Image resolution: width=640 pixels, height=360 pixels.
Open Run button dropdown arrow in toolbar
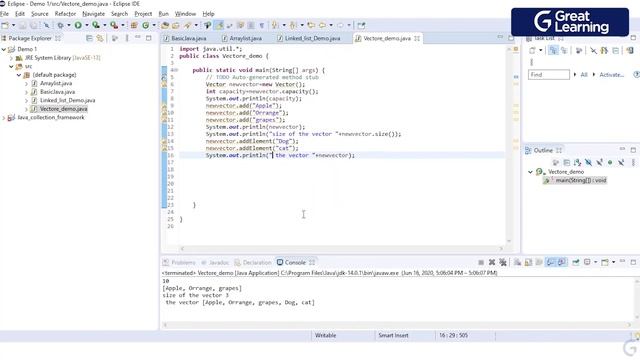[x=87, y=25]
